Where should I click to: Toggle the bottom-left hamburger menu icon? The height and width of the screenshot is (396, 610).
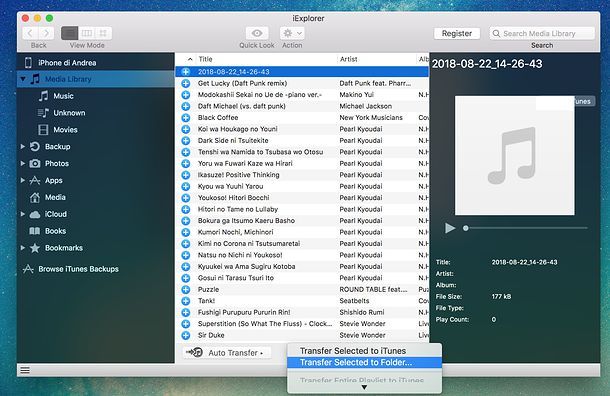(x=25, y=370)
